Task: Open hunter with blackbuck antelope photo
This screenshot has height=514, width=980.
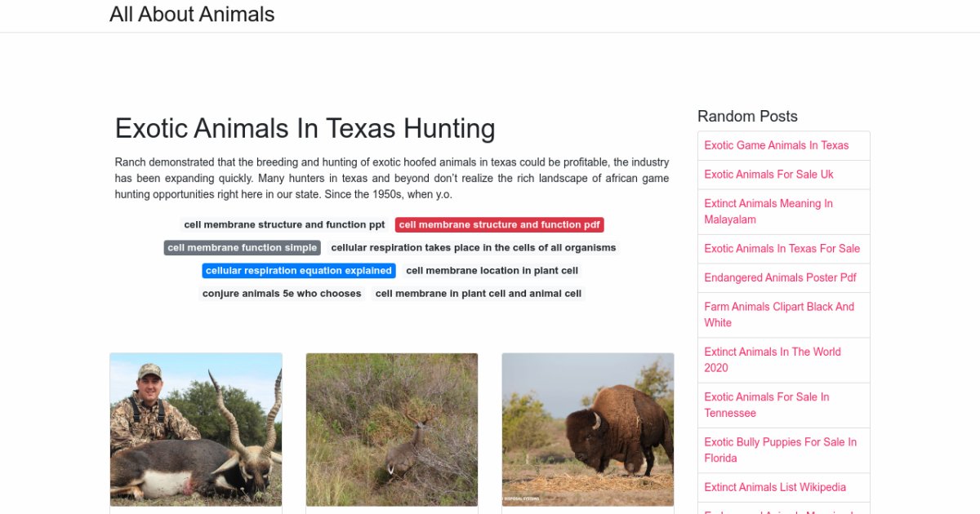Action: tap(196, 429)
